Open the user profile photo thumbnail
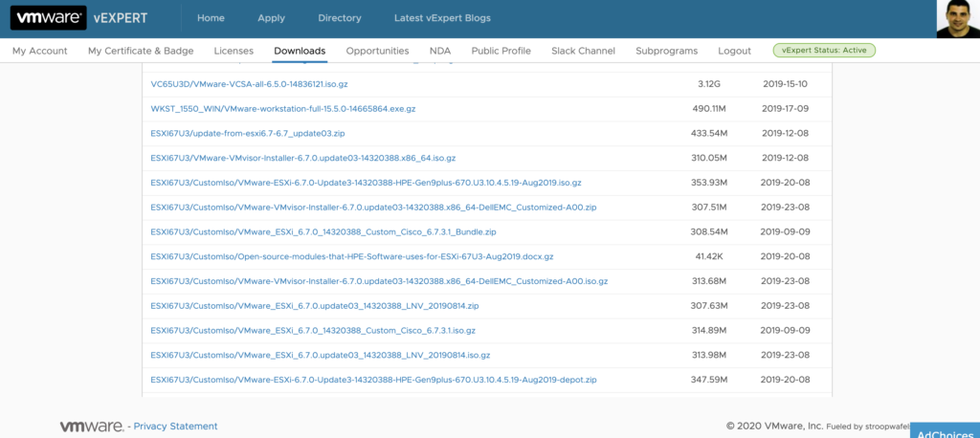980x438 pixels. tap(957, 19)
